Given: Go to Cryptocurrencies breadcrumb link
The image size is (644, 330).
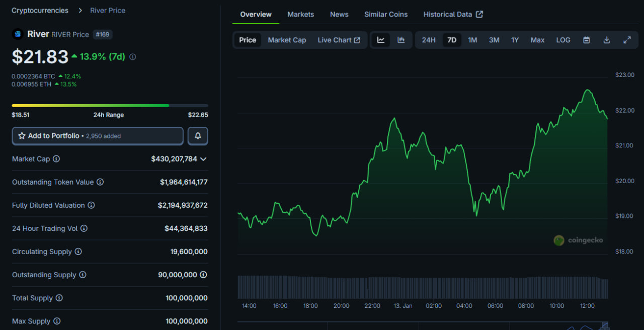Looking at the screenshot, I should [40, 11].
